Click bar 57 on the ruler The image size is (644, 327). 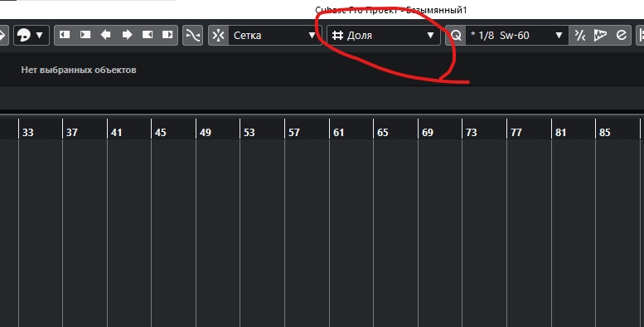tap(294, 133)
